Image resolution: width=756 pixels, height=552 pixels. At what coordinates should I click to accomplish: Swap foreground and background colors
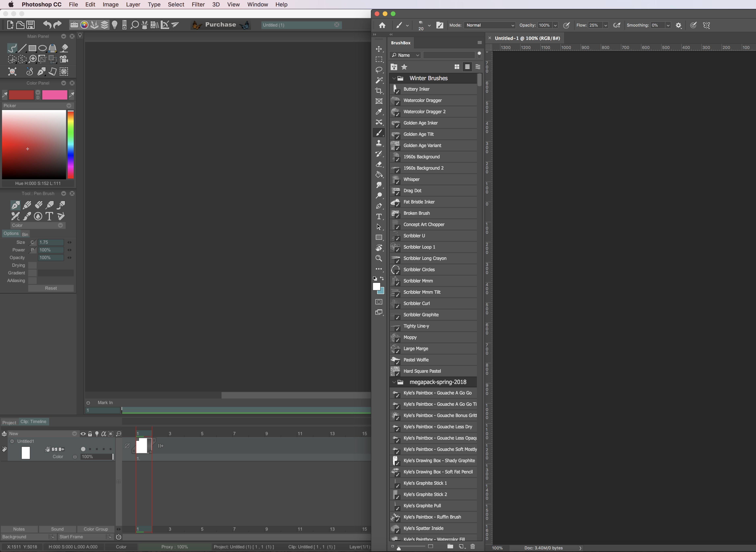tap(382, 278)
